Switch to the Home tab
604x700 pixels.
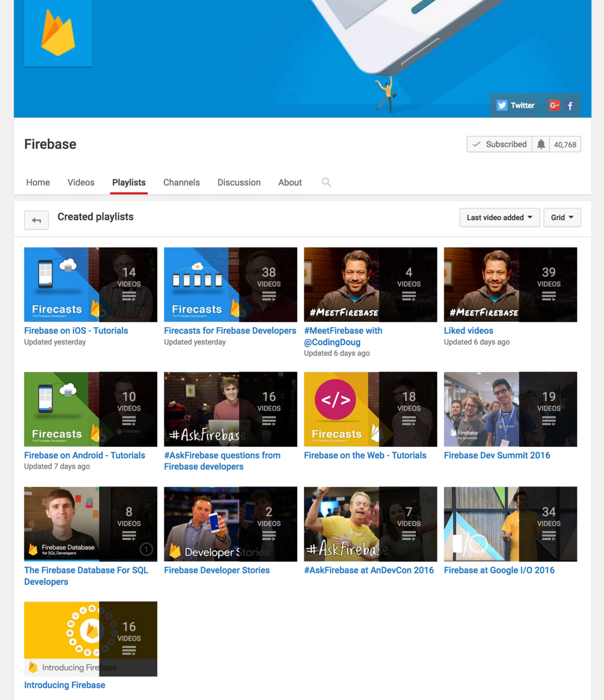(x=38, y=183)
